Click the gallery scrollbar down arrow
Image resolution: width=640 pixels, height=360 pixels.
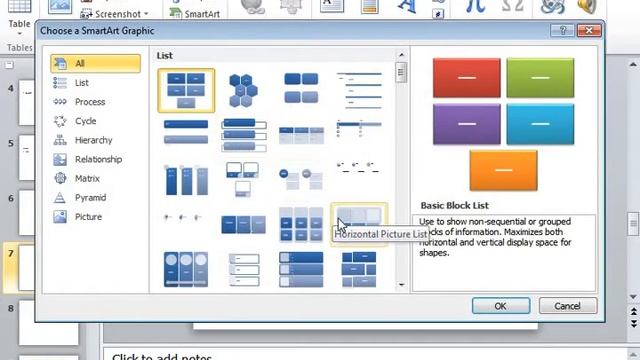coord(401,284)
